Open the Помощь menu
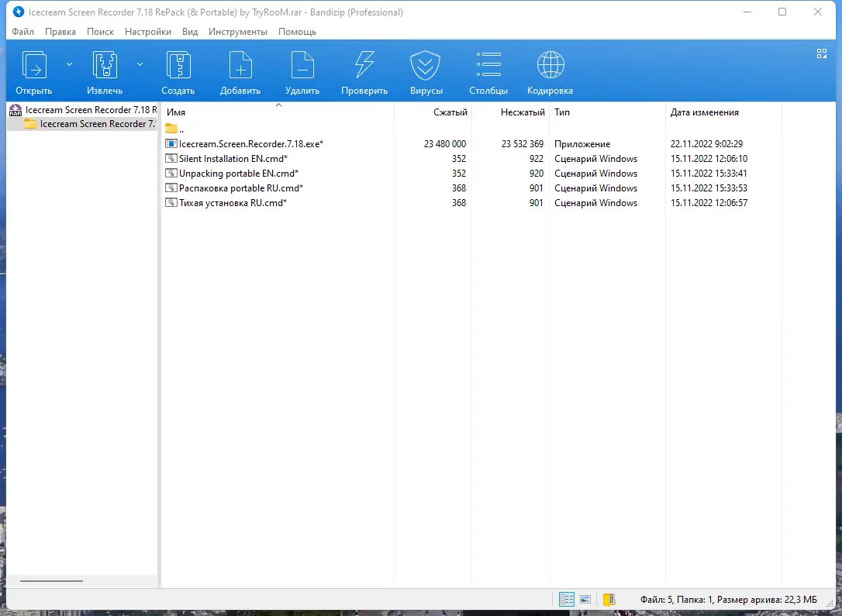Image resolution: width=842 pixels, height=616 pixels. 297,32
